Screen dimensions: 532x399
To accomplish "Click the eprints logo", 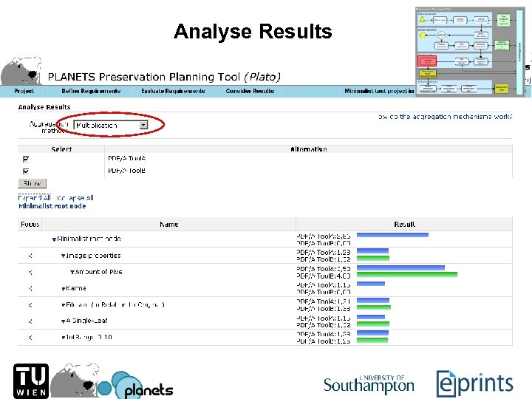I will click(x=474, y=383).
